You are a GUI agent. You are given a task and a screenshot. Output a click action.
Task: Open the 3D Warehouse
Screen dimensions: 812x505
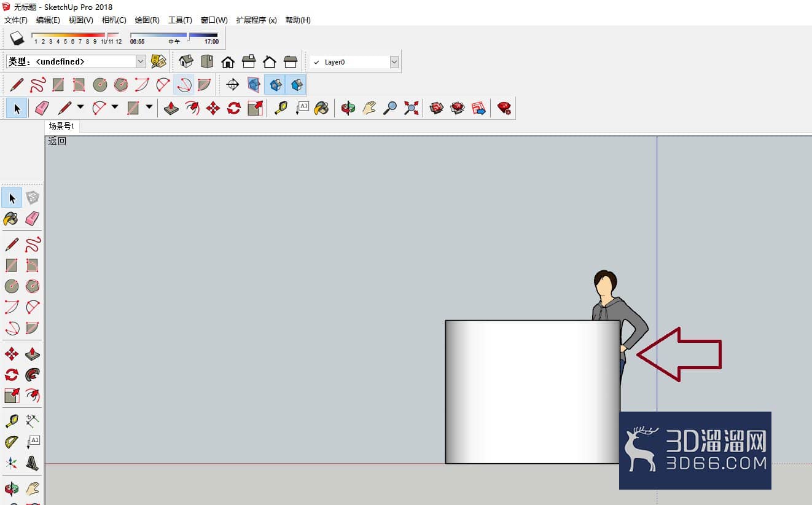(437, 109)
